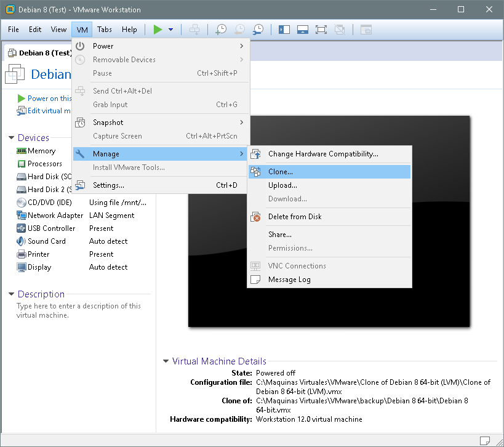Choose Upload in the Manage submenu
Viewport: 504px width, 447px height.
pyautogui.click(x=329, y=185)
